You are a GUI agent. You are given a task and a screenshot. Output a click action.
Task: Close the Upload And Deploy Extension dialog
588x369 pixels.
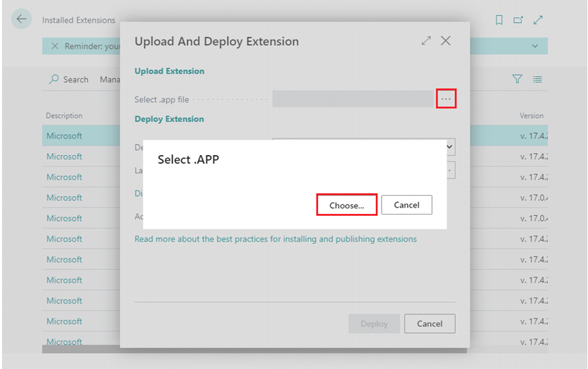[x=445, y=41]
